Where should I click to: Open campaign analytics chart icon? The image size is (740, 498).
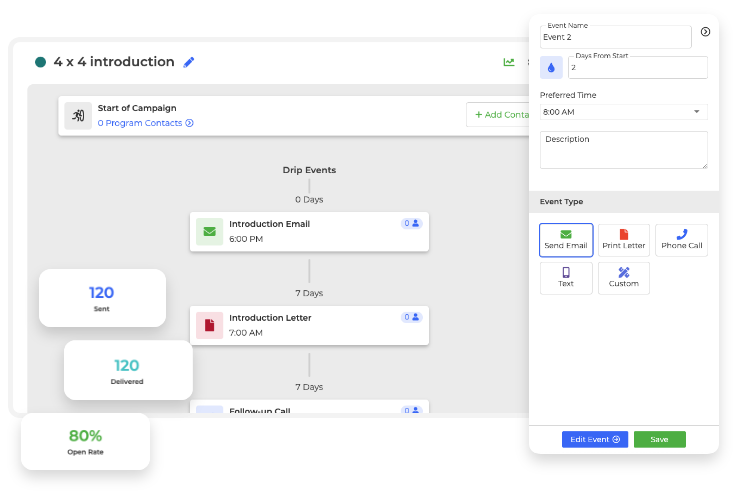[x=509, y=62]
